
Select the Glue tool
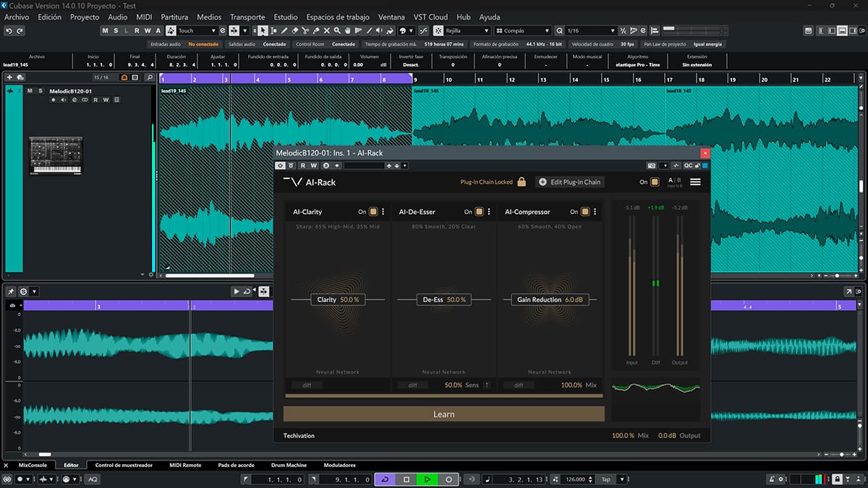[316, 30]
